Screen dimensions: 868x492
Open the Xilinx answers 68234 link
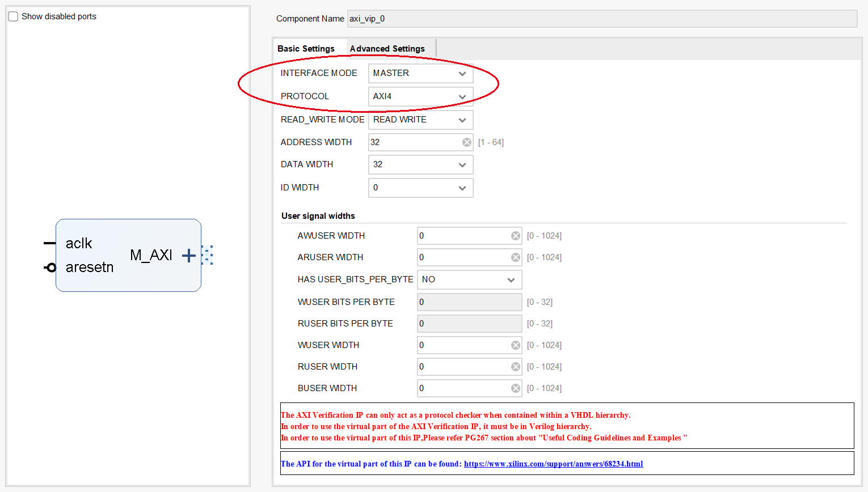coord(553,464)
